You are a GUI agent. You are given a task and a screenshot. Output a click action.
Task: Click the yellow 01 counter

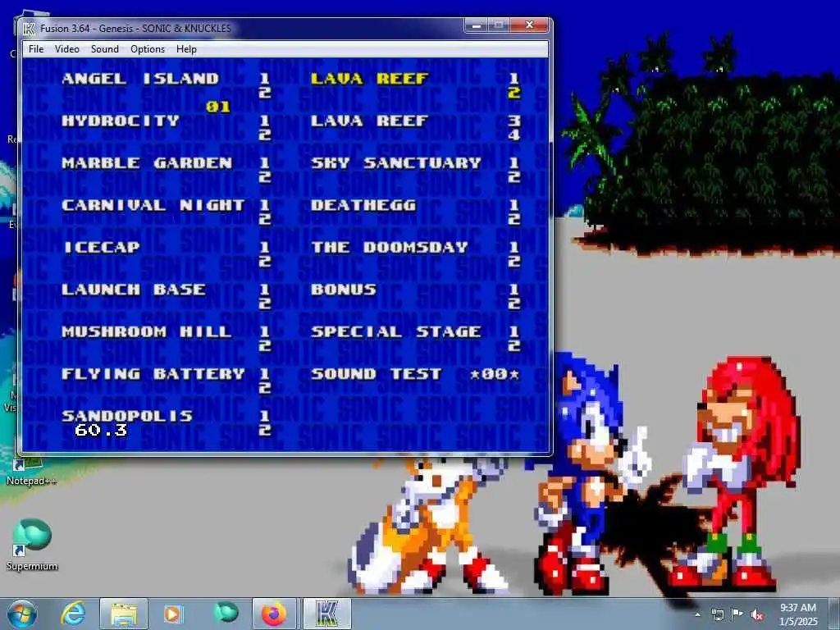(x=218, y=107)
